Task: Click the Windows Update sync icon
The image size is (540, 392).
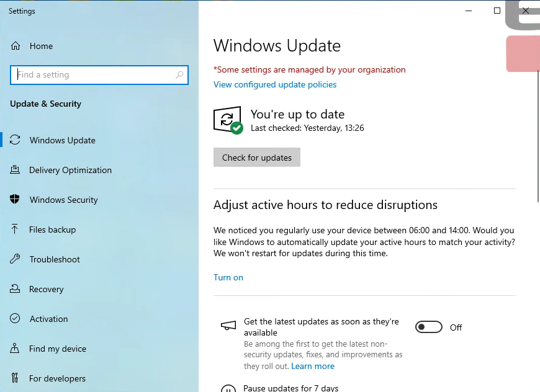Action: click(16, 140)
